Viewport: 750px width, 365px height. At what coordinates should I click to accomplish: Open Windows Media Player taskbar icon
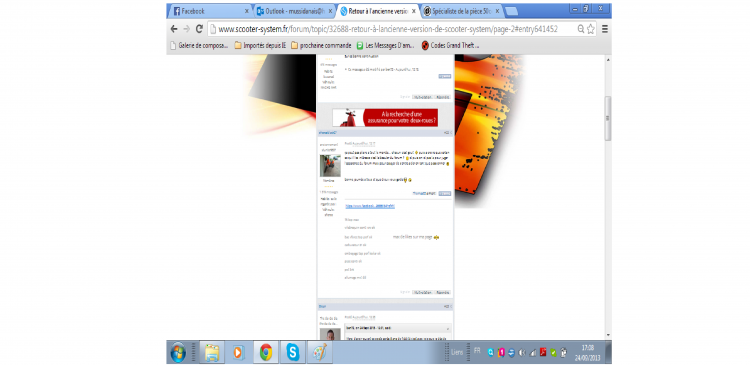[x=238, y=353]
